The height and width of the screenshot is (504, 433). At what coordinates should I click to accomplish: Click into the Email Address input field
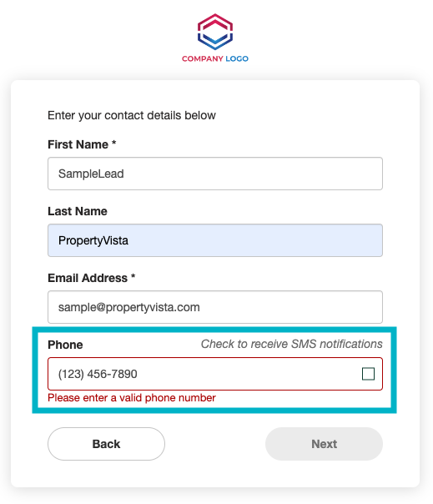click(215, 307)
